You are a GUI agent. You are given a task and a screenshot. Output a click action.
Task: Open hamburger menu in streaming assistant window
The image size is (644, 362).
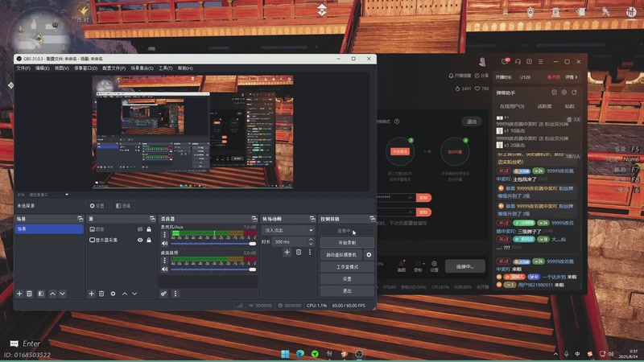[x=540, y=62]
